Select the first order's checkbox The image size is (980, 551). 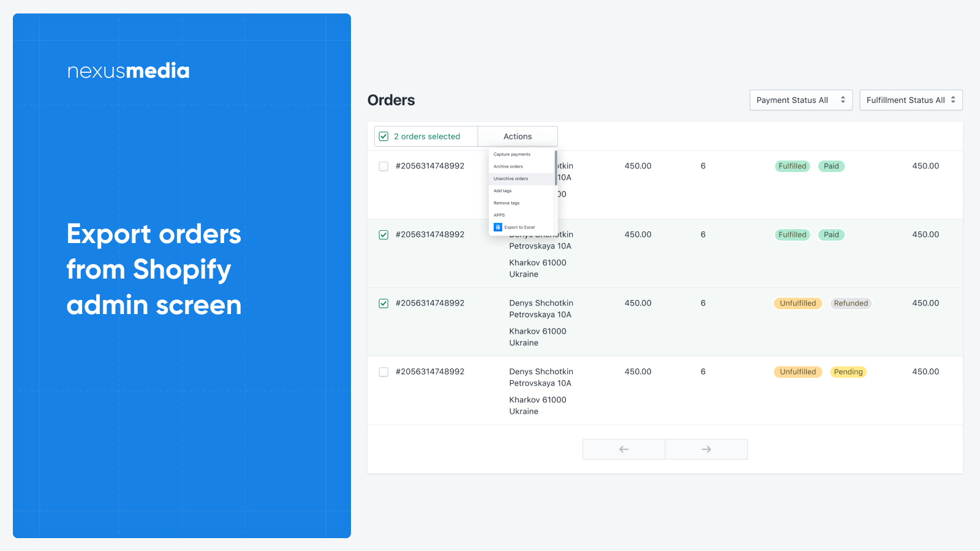click(x=383, y=166)
